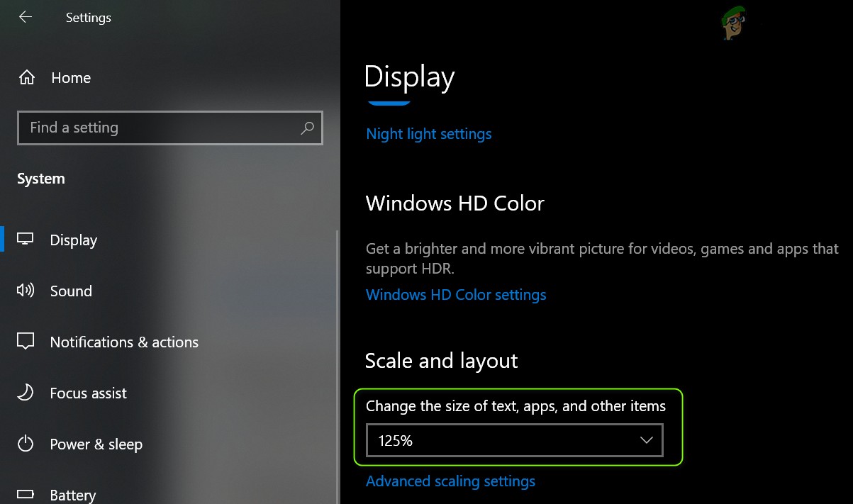Expand the size of text selector chevron
Viewport: 853px width, 504px height.
(646, 440)
